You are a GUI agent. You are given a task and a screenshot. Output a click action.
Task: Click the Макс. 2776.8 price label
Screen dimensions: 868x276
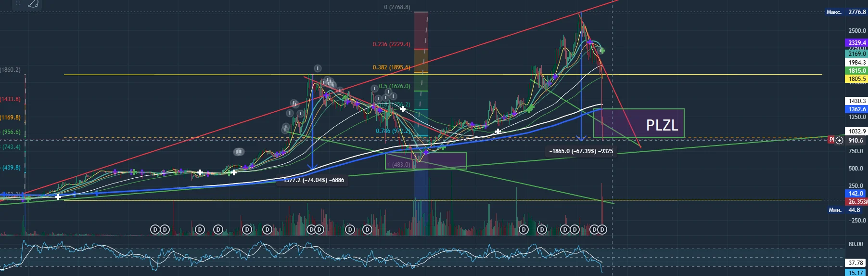[x=846, y=12]
